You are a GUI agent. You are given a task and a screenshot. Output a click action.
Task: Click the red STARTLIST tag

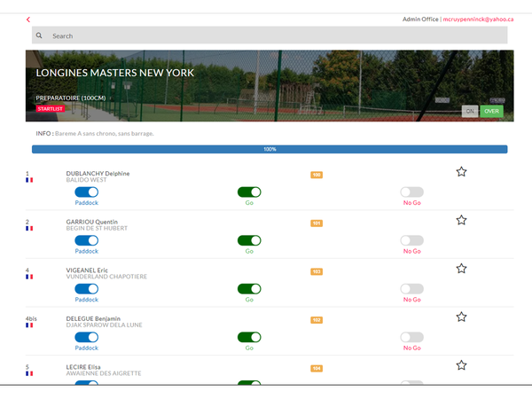coord(51,109)
